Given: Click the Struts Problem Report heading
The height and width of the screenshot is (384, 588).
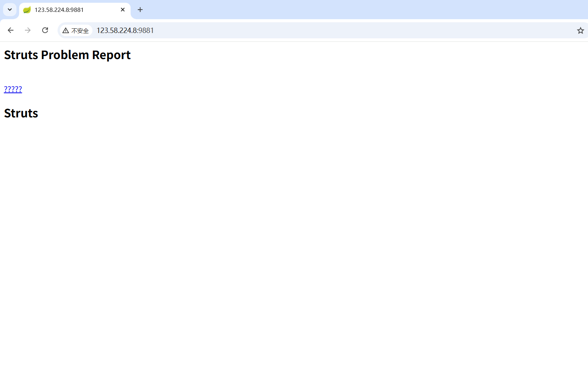Looking at the screenshot, I should 68,55.
